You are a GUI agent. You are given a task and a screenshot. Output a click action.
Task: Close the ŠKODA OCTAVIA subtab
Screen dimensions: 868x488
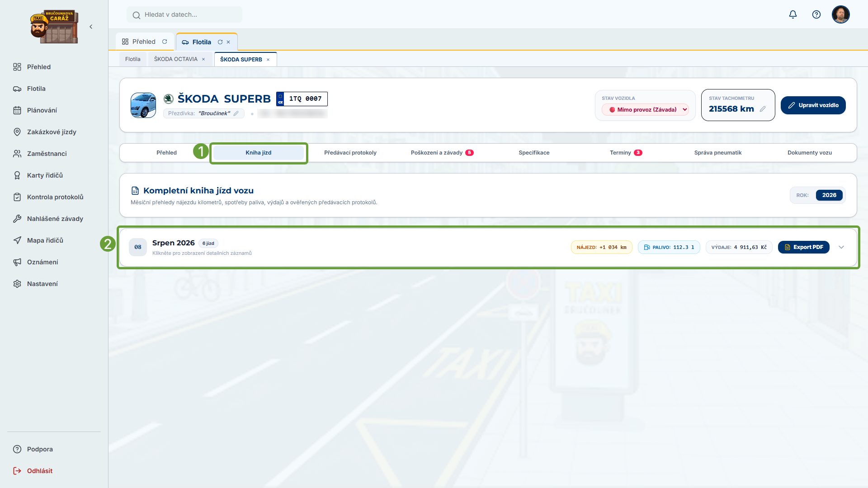[203, 59]
